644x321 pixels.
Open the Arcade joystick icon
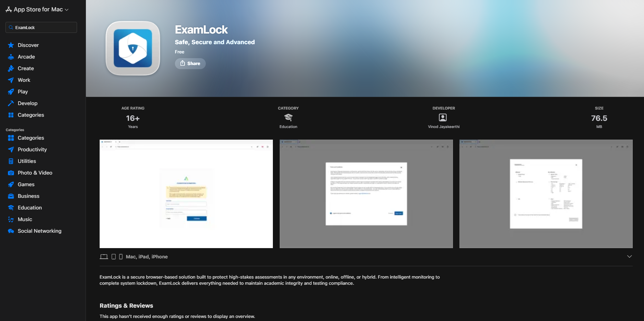tap(11, 57)
